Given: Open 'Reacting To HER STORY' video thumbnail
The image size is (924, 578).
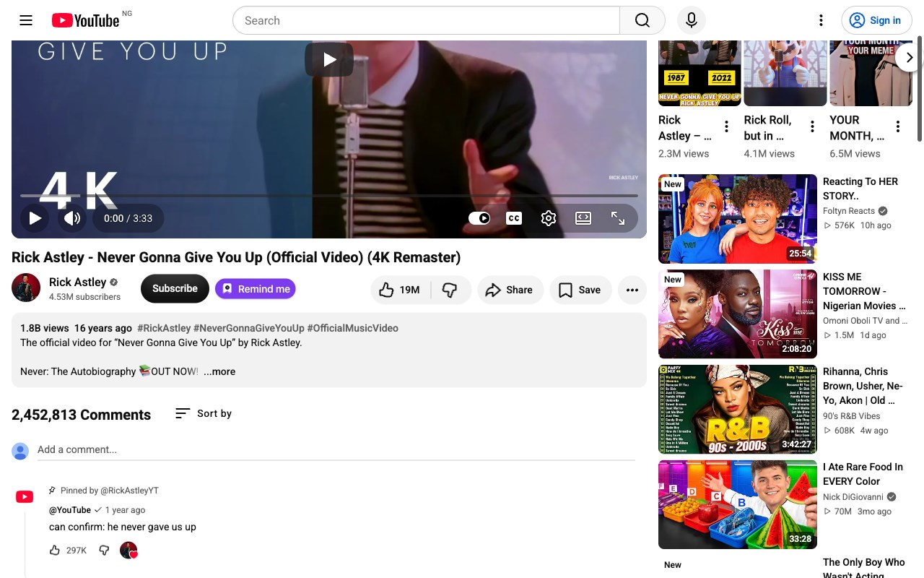Looking at the screenshot, I should [738, 219].
